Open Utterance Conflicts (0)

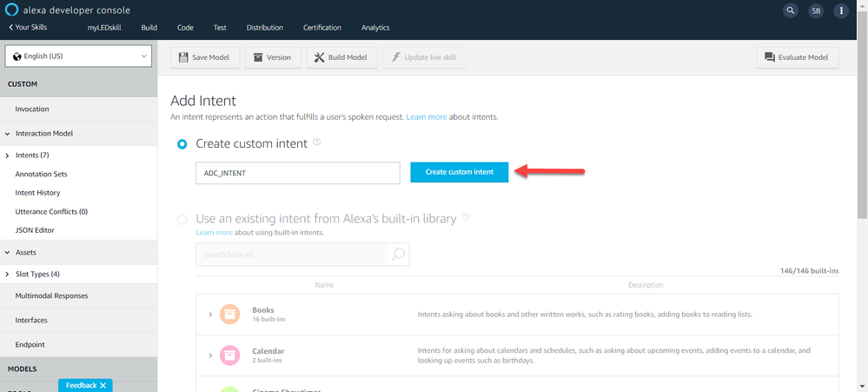pyautogui.click(x=51, y=211)
